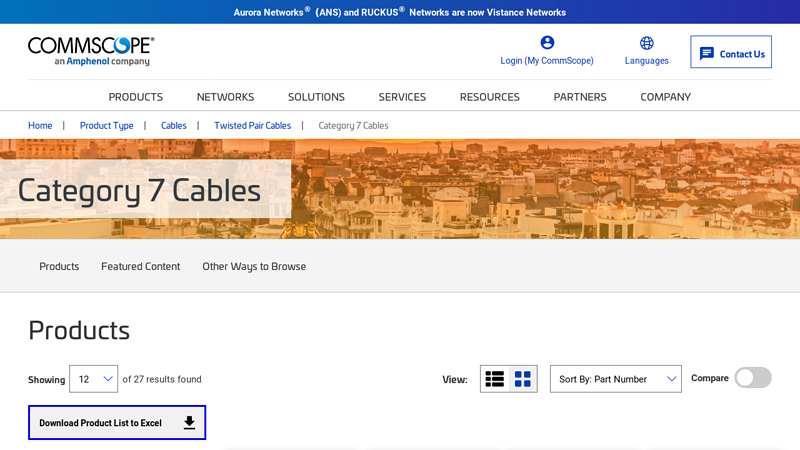The height and width of the screenshot is (450, 800).
Task: Open the NETWORKS menu
Action: click(x=226, y=97)
